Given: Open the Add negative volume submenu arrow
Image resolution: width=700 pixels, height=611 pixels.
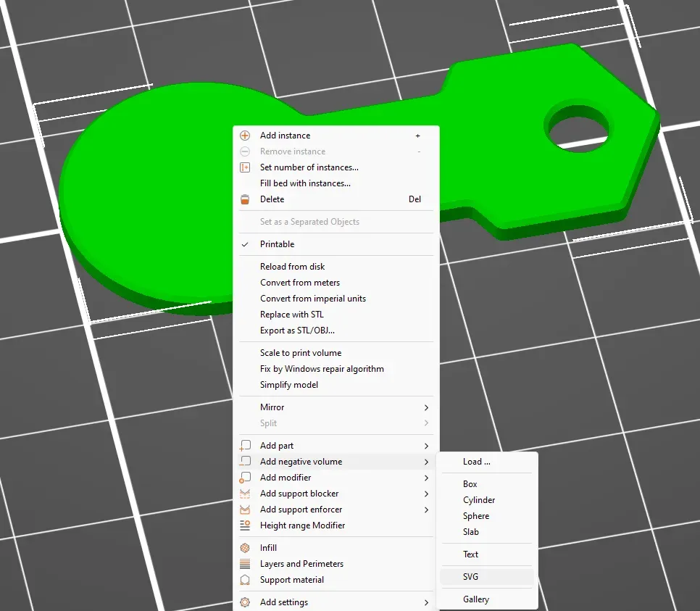Looking at the screenshot, I should (x=426, y=462).
